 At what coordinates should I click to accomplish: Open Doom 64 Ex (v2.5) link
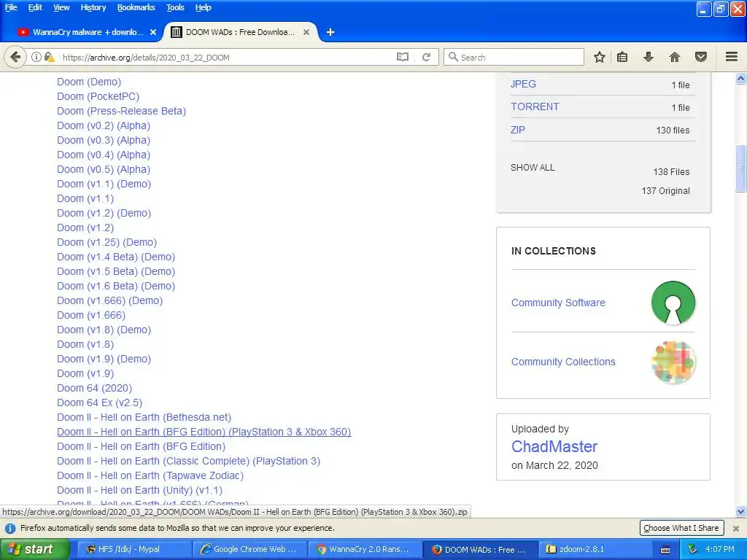point(99,402)
